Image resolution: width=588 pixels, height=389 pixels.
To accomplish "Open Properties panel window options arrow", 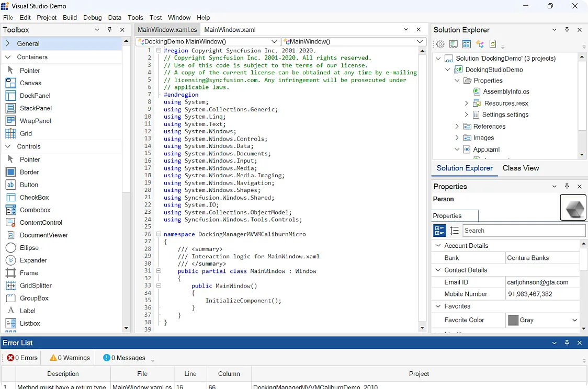I will (x=554, y=186).
